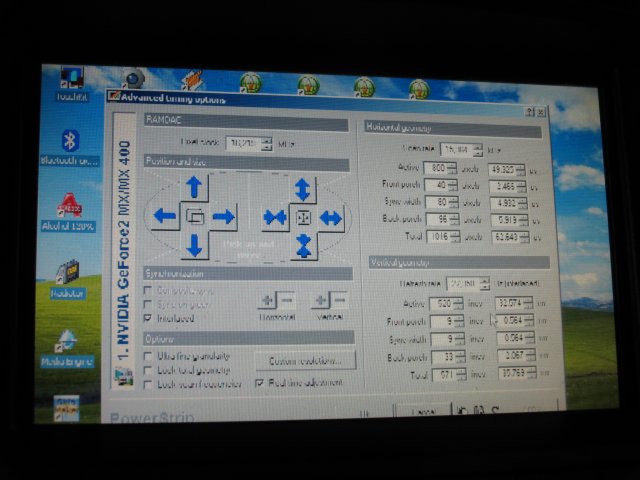640x480 pixels.
Task: Click the move screen right arrow
Action: [223, 216]
